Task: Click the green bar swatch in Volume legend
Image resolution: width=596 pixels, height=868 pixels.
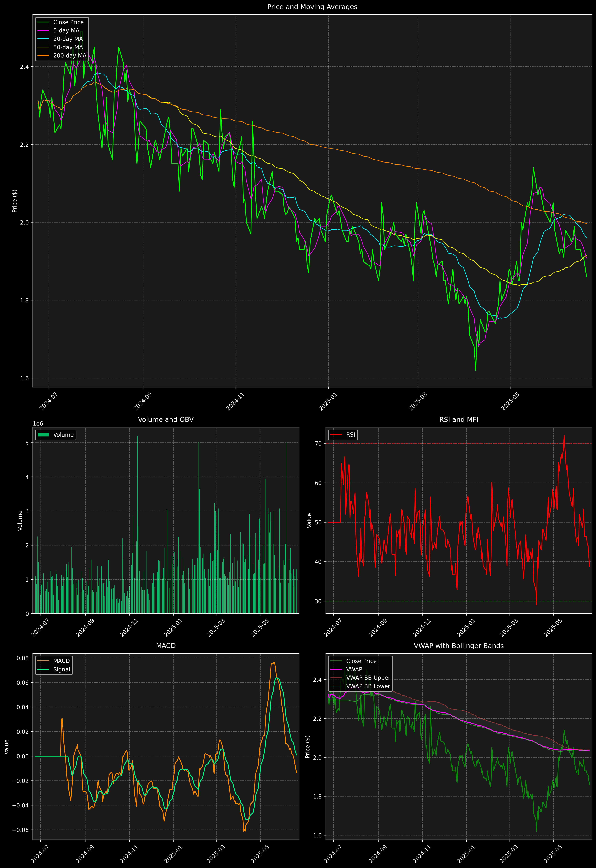Action: [x=43, y=435]
